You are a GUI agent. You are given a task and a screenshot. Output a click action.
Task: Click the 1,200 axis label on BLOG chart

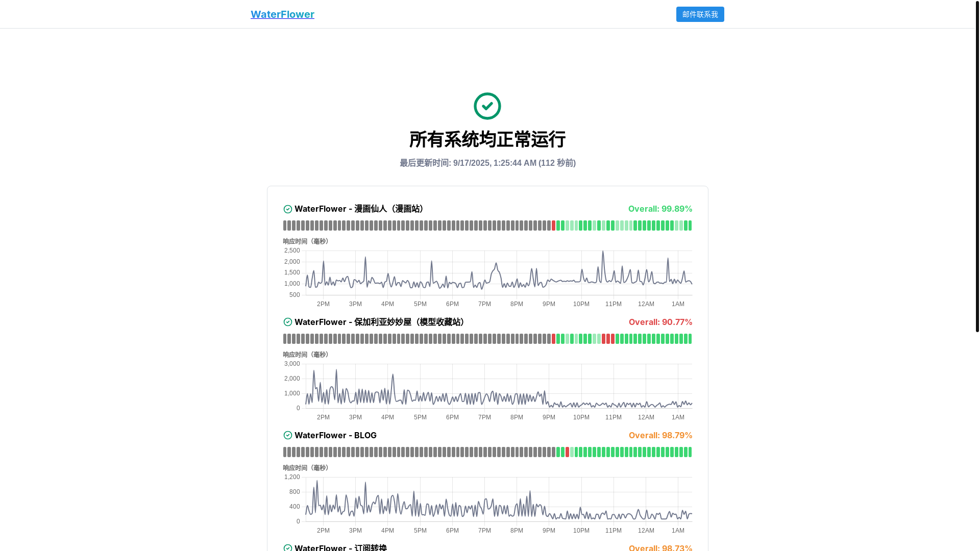click(292, 477)
